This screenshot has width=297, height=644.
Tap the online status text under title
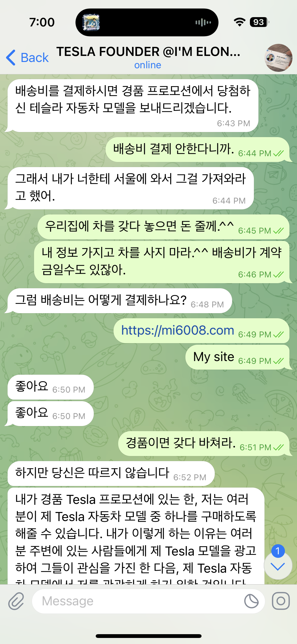[148, 65]
